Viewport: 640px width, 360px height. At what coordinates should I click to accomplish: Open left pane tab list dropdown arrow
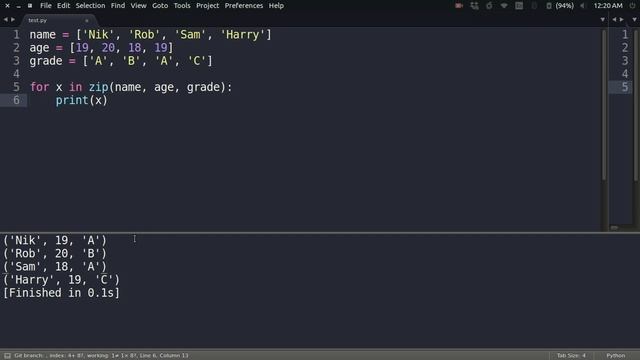coord(602,20)
